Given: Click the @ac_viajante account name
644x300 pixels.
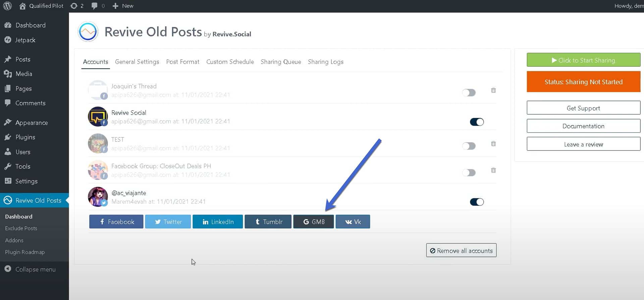Looking at the screenshot, I should coord(129,193).
